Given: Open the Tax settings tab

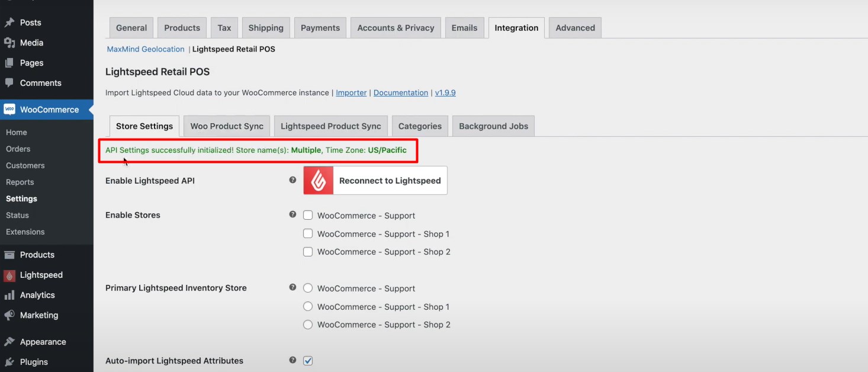Looking at the screenshot, I should [224, 28].
